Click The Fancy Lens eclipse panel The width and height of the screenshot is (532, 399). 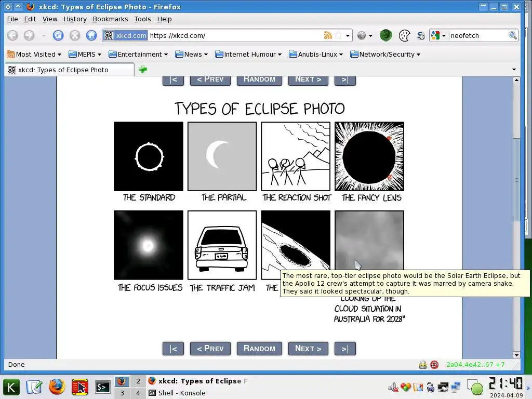pos(369,156)
